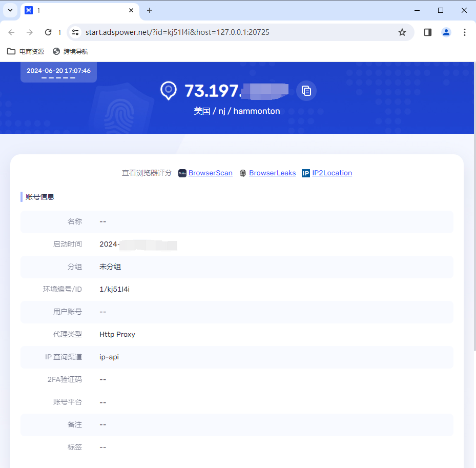Open the tab search dropdown arrow
The image size is (476, 468).
(10, 10)
